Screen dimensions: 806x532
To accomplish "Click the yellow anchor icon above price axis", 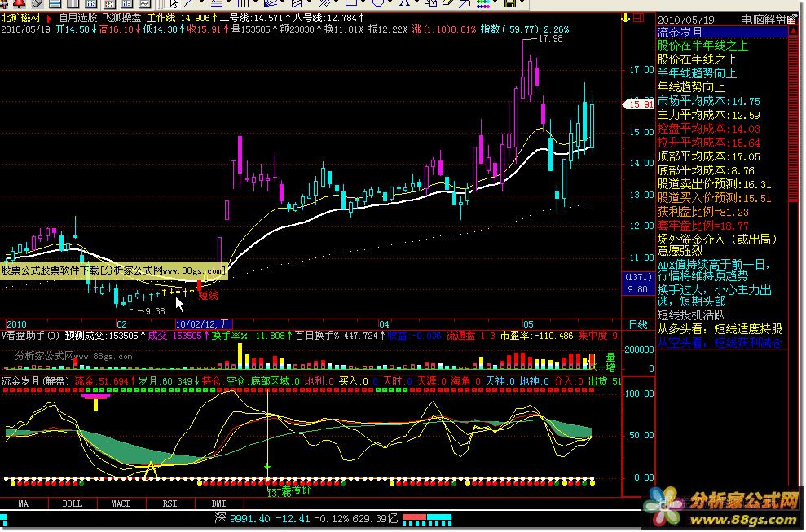I will point(626,18).
